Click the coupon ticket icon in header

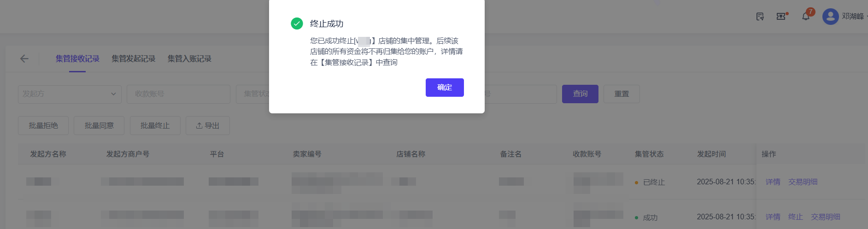tap(781, 16)
